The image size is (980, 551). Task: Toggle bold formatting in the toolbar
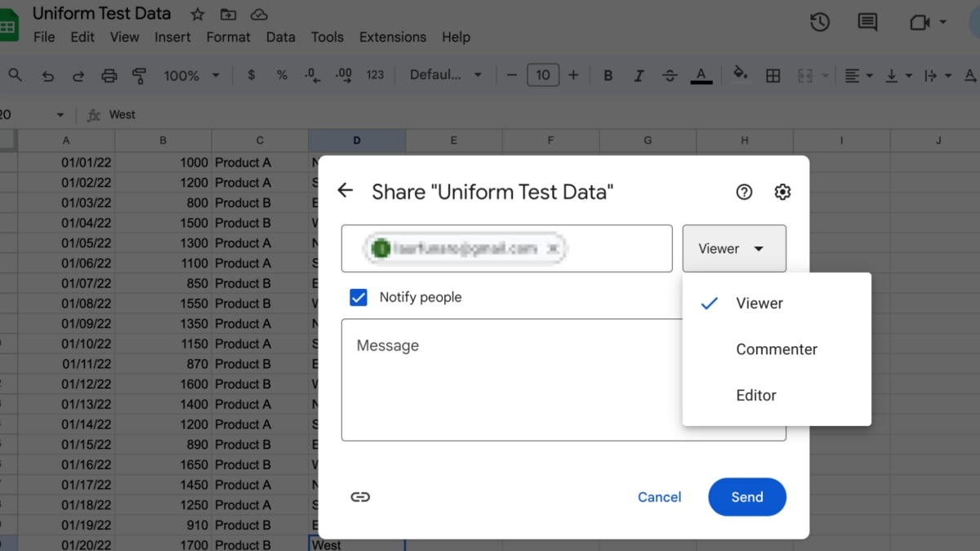608,74
